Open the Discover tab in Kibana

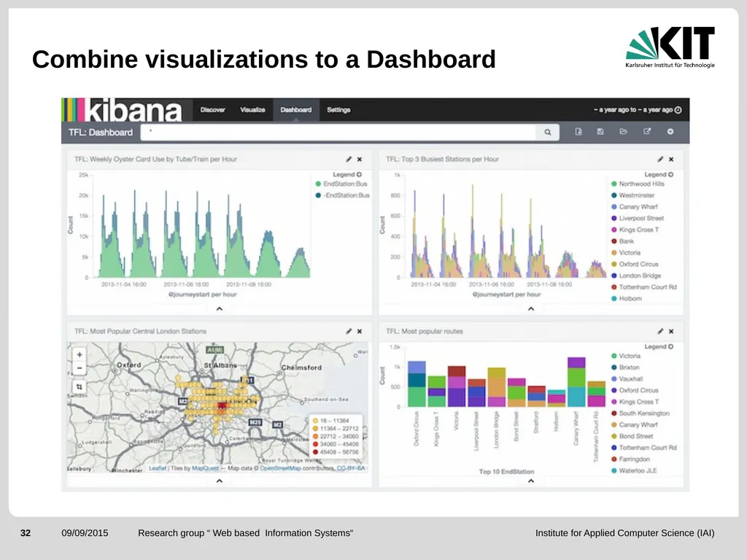pos(212,109)
